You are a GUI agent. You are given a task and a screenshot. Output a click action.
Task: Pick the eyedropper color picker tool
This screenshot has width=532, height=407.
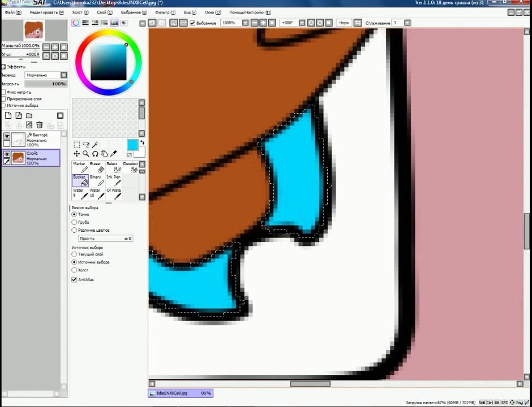point(113,154)
